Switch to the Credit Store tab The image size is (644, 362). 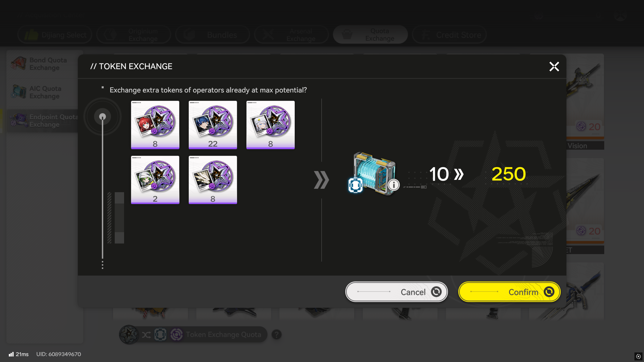click(449, 35)
